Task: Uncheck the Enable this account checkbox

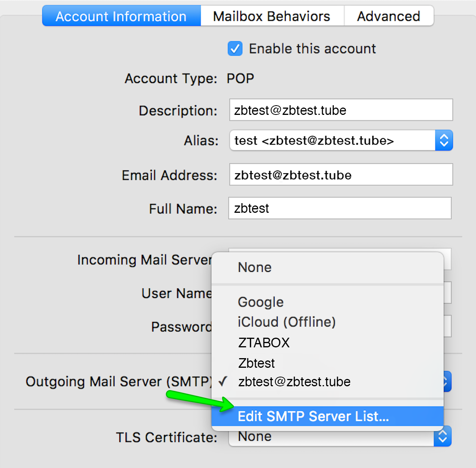Action: click(x=235, y=49)
